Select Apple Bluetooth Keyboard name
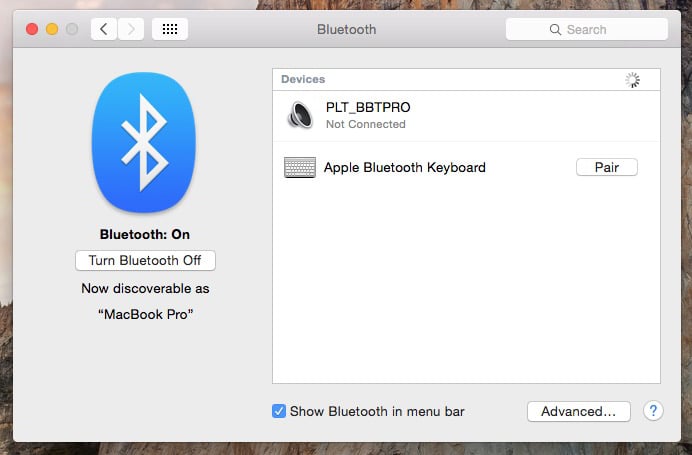This screenshot has height=455, width=692. [x=405, y=168]
